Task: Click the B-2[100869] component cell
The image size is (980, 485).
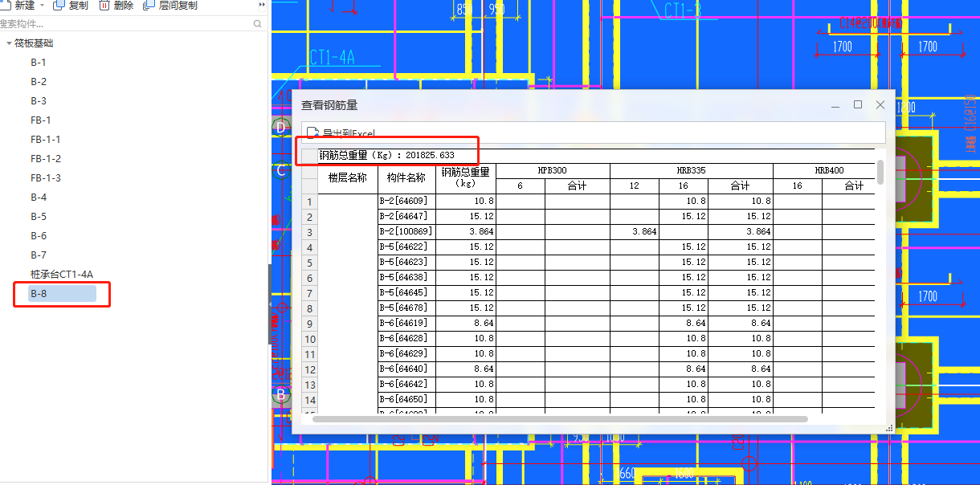Action: [406, 232]
